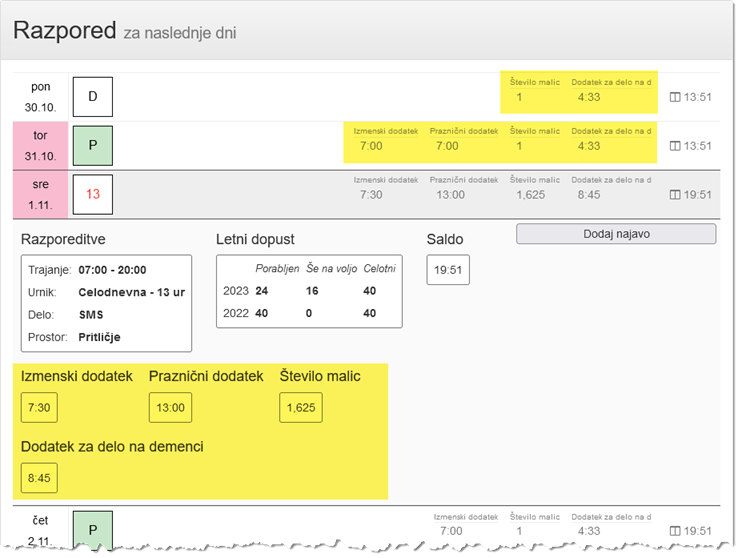Click the saldo icon in Monday 30.10. row
The image size is (738, 558).
pos(674,97)
